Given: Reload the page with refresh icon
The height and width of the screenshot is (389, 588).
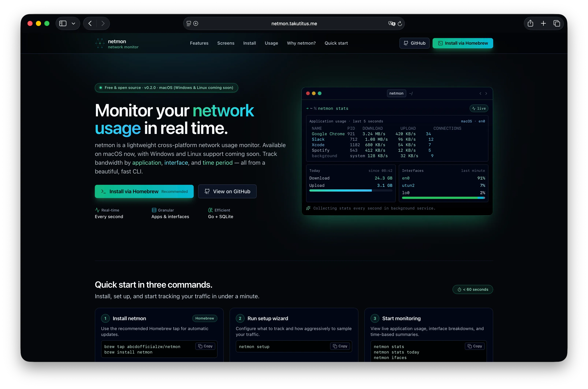Looking at the screenshot, I should (400, 24).
